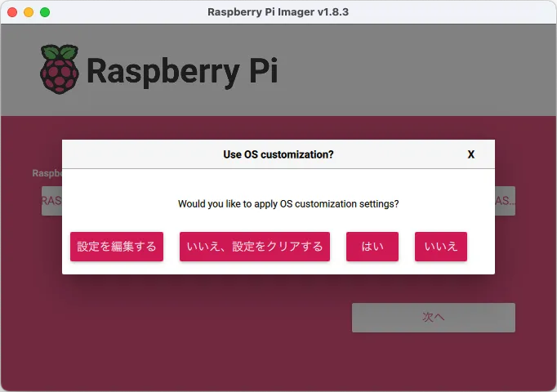Click the Raspberry Pi Imager v1.8.3 window title
This screenshot has width=557, height=392.
click(x=278, y=12)
